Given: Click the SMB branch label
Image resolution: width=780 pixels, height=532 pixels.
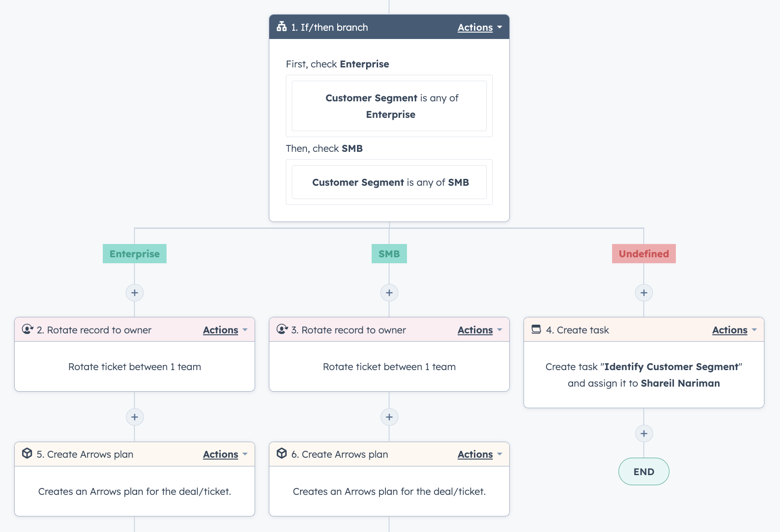Looking at the screenshot, I should pyautogui.click(x=389, y=253).
